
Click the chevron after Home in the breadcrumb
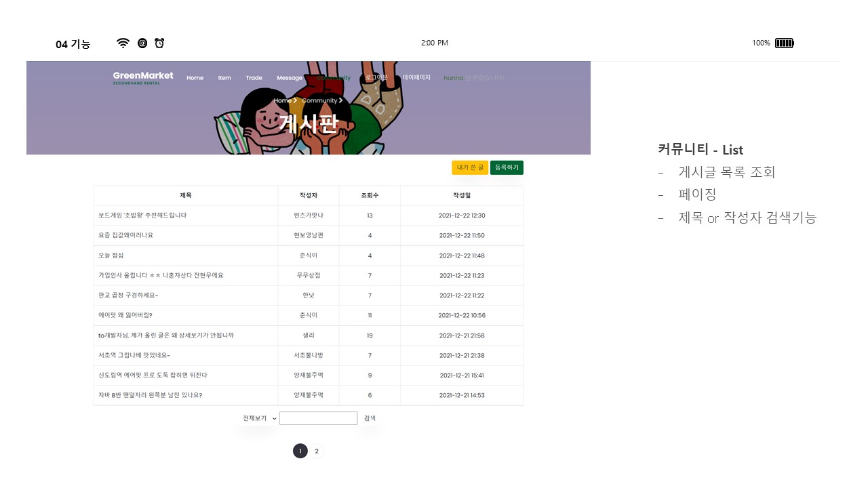[294, 100]
